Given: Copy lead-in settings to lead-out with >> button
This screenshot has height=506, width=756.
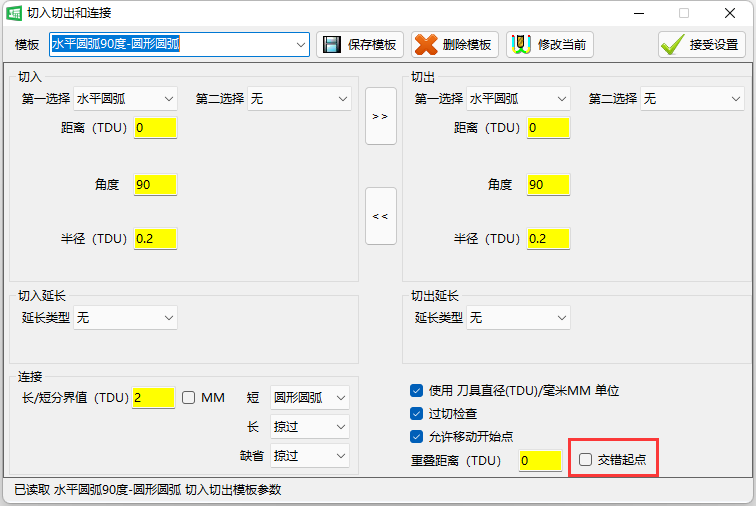Looking at the screenshot, I should (380, 116).
